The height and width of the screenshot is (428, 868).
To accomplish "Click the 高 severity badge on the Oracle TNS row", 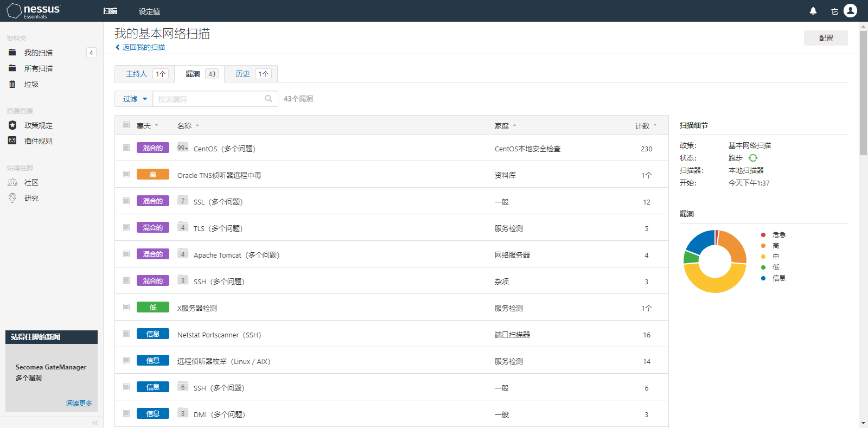I will pos(153,175).
